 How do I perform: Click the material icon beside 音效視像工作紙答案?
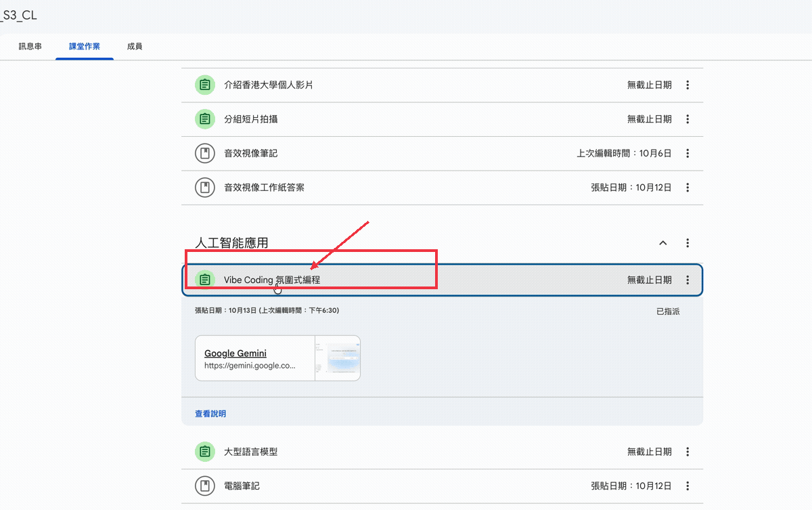click(204, 188)
